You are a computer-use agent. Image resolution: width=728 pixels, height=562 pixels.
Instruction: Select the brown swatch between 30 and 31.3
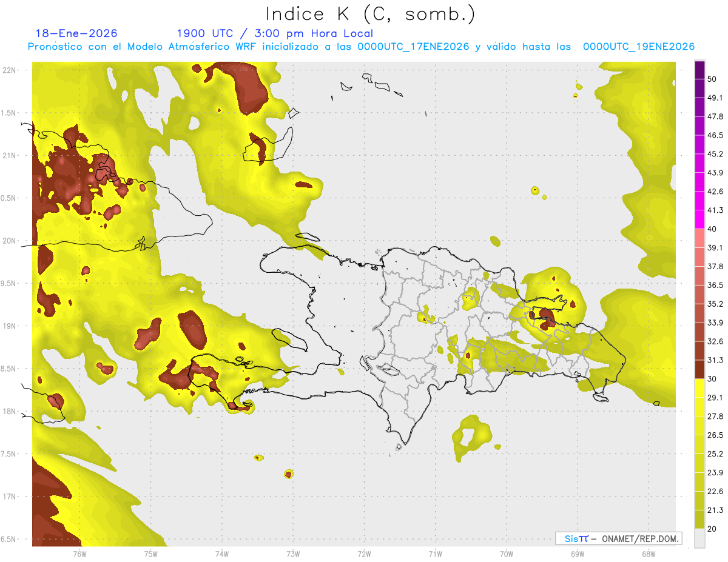700,369
